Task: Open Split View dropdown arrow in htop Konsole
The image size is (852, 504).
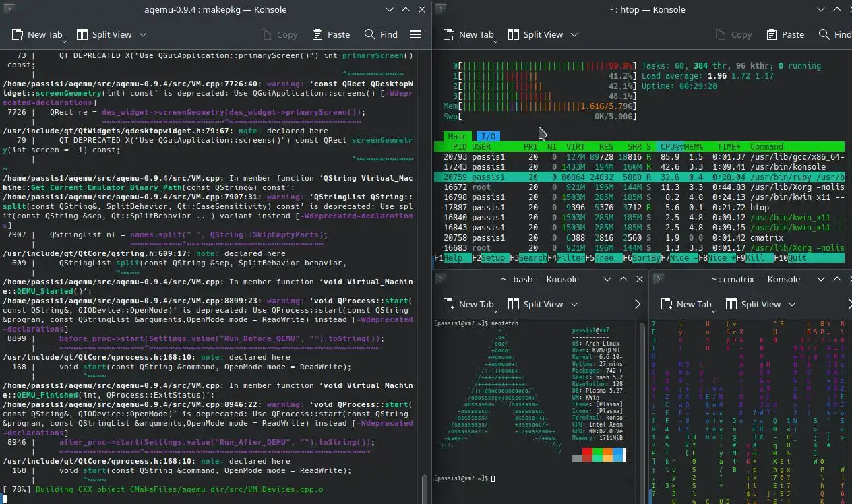Action: click(574, 34)
